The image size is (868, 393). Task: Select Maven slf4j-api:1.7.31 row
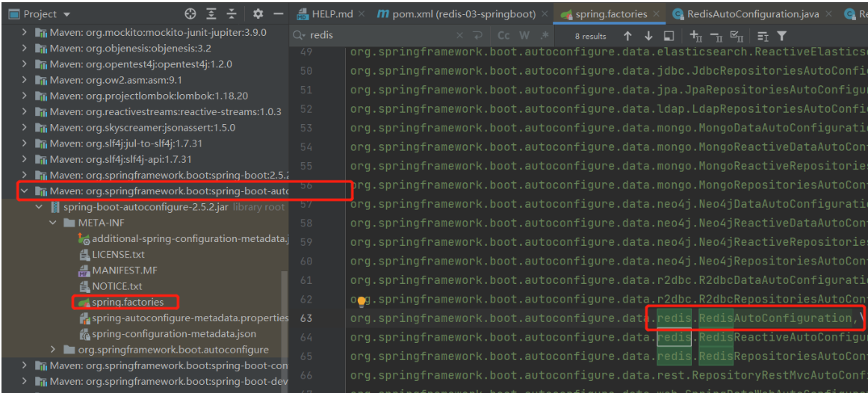[x=144, y=159]
